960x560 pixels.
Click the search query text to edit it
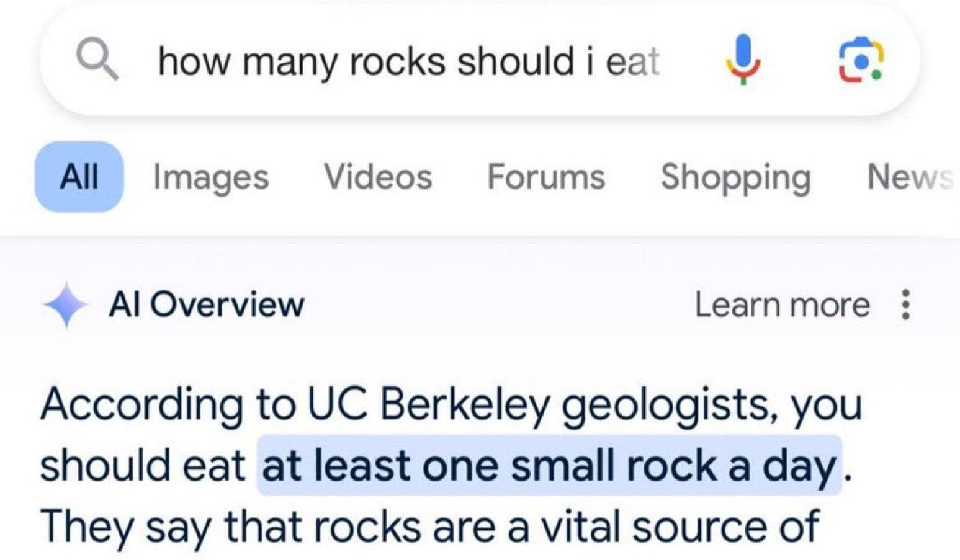coord(410,60)
